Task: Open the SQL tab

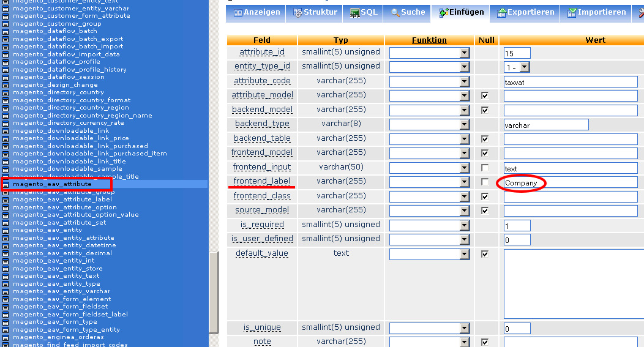Action: (362, 13)
